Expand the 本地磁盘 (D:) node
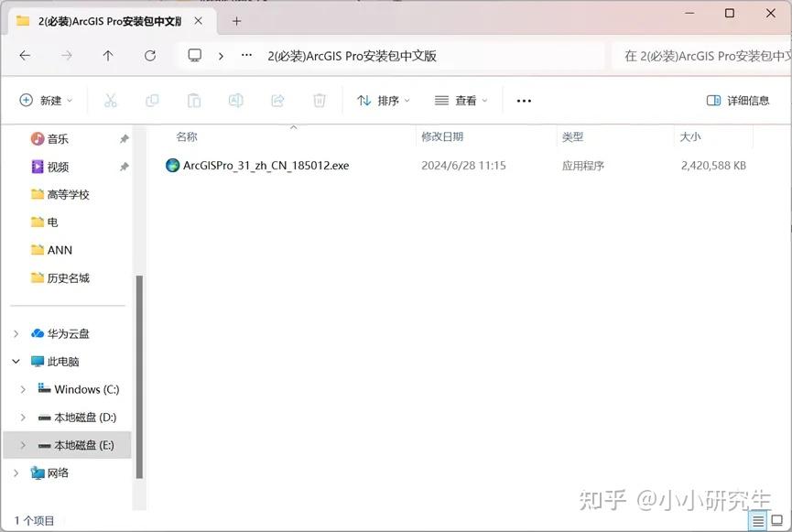Viewport: 792px width, 532px height. click(23, 418)
